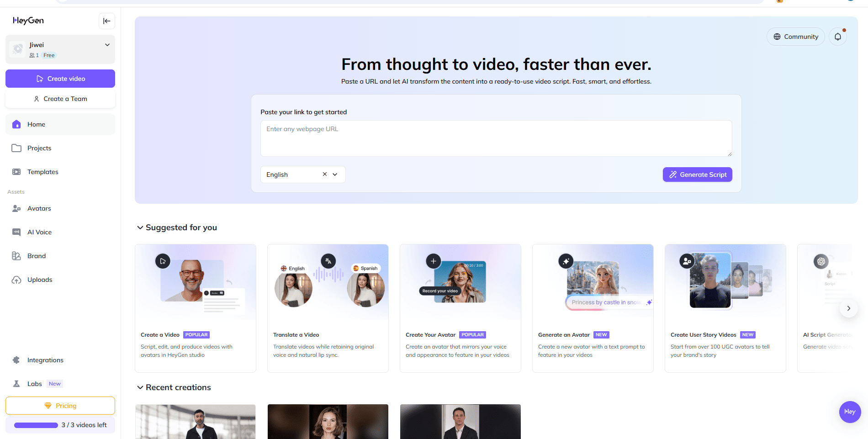
Task: Open Brand in the sidebar
Action: [x=60, y=256]
